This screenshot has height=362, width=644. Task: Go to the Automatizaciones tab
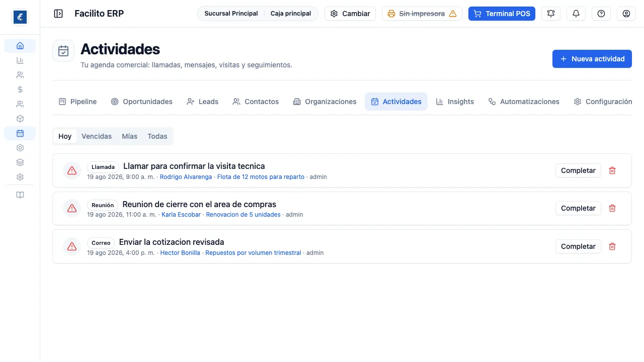click(x=524, y=102)
